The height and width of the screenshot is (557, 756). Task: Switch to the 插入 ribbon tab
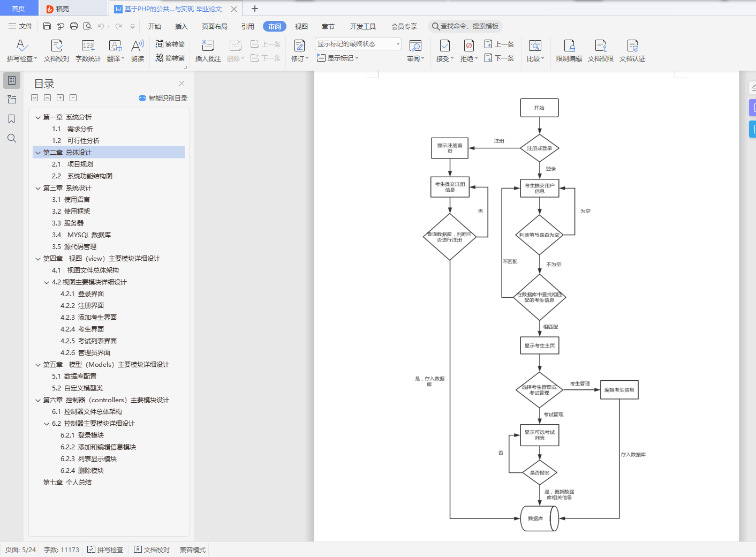182,26
